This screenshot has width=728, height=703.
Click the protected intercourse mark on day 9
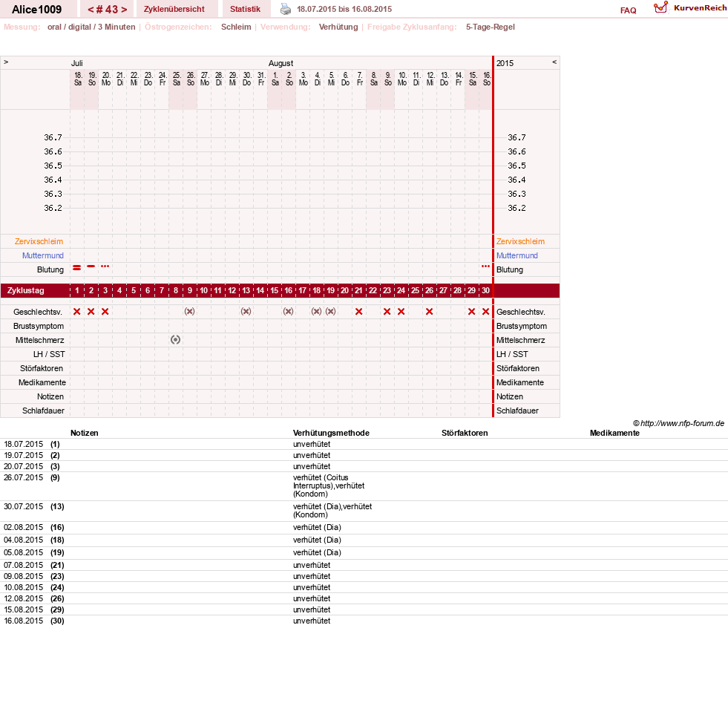[x=189, y=312]
